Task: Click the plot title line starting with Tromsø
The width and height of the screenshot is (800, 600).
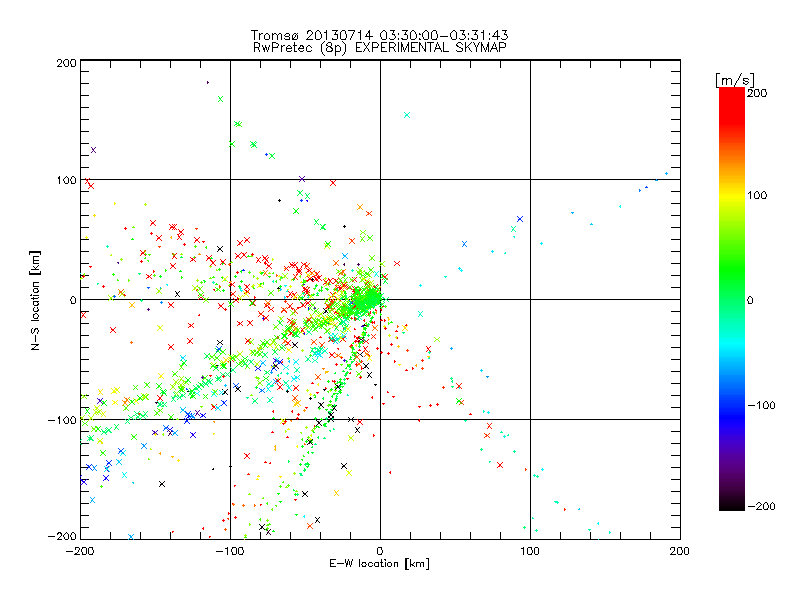Action: 379,35
